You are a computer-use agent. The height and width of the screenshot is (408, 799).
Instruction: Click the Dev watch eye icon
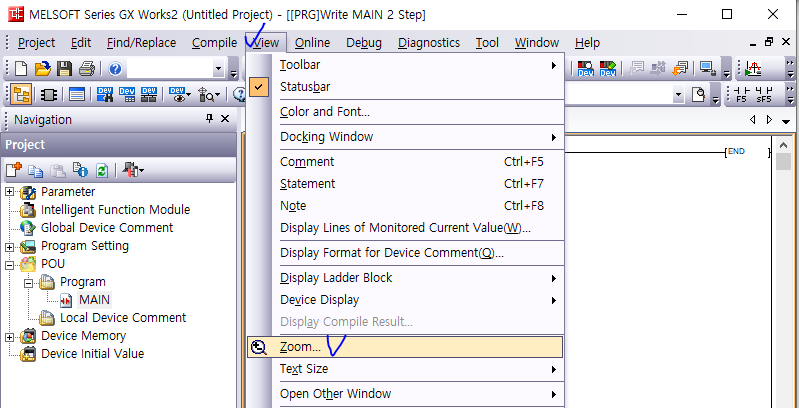177,94
